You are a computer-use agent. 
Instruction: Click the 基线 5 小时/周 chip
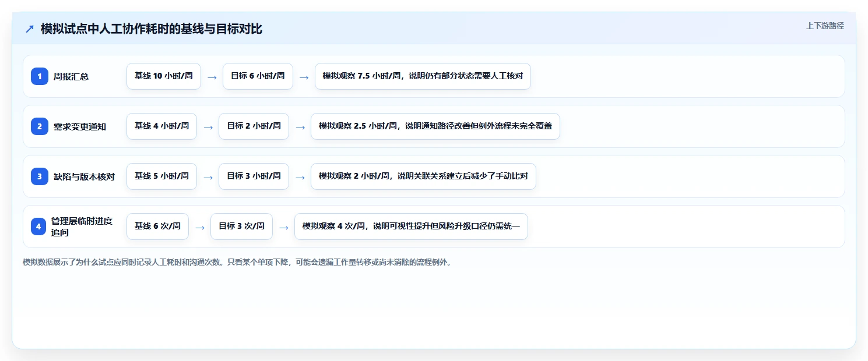coord(161,176)
